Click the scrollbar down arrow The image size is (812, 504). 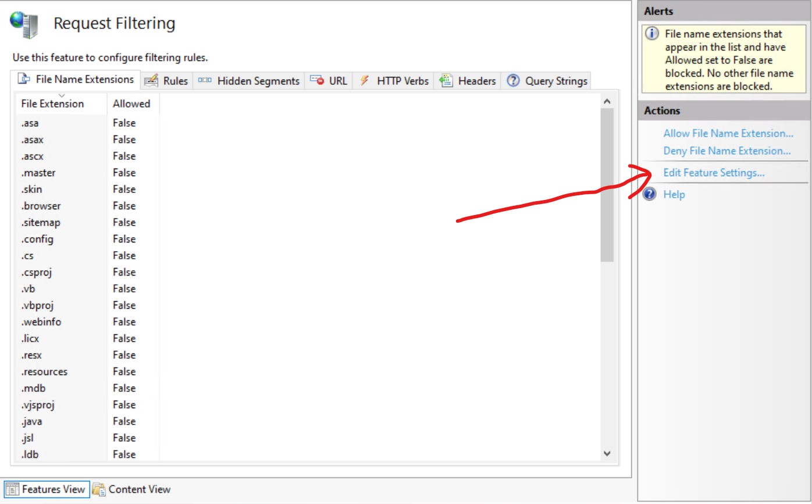607,453
